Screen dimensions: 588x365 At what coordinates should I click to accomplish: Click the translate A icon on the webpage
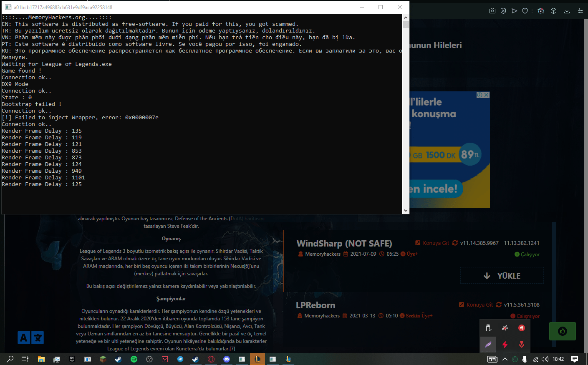coord(30,337)
